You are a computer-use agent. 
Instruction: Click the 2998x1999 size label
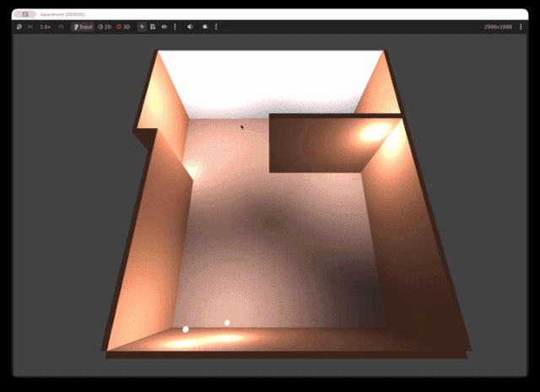[498, 27]
